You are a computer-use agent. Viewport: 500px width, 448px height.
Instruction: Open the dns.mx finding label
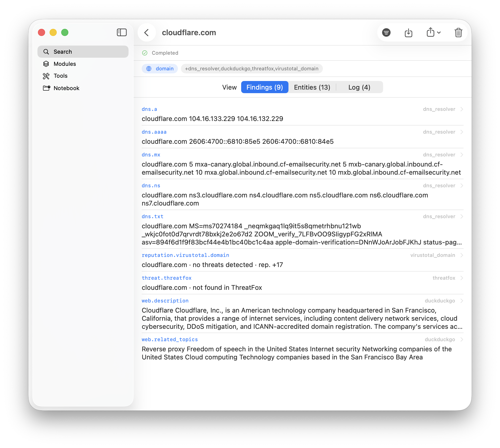pos(151,155)
